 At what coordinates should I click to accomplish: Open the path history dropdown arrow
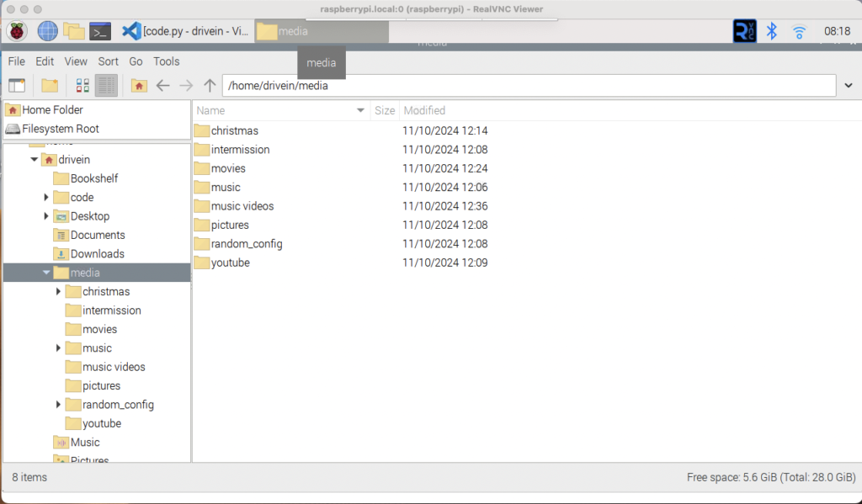pyautogui.click(x=848, y=85)
